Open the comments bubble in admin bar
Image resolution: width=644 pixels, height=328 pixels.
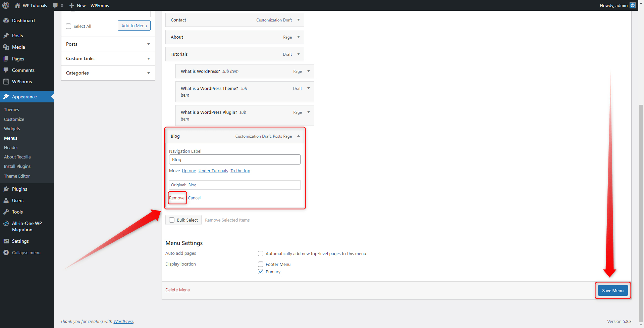point(55,5)
